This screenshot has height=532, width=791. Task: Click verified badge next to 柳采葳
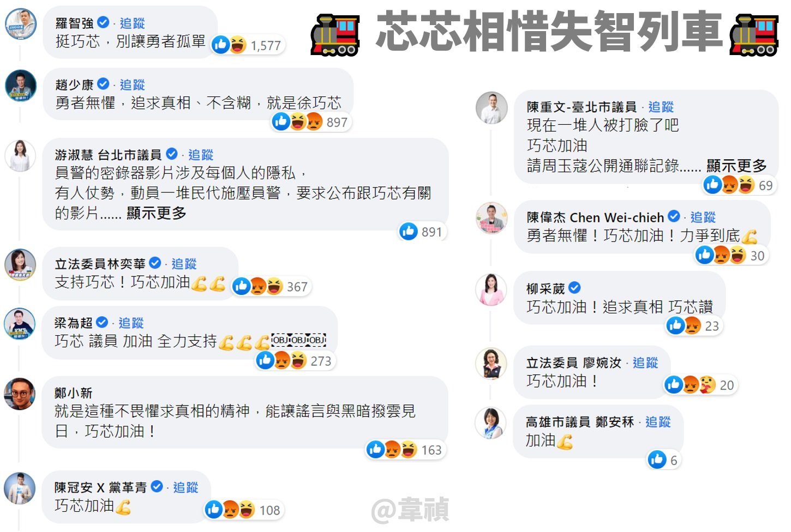[x=574, y=288]
